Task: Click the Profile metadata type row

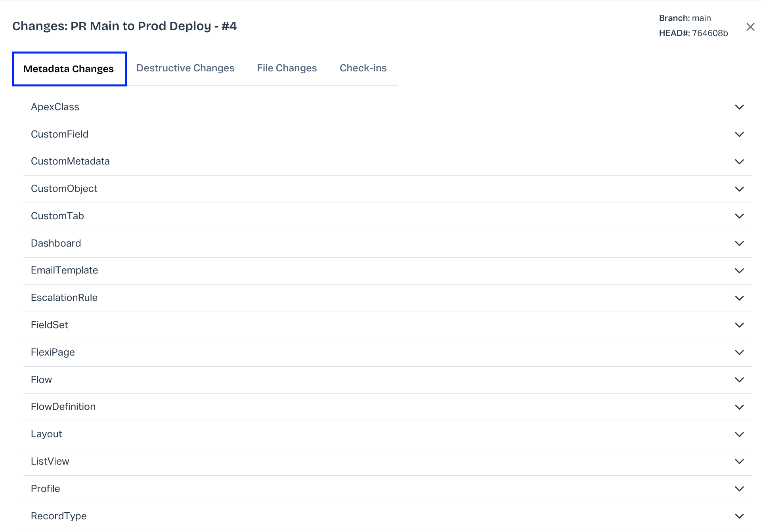Action: (46, 489)
